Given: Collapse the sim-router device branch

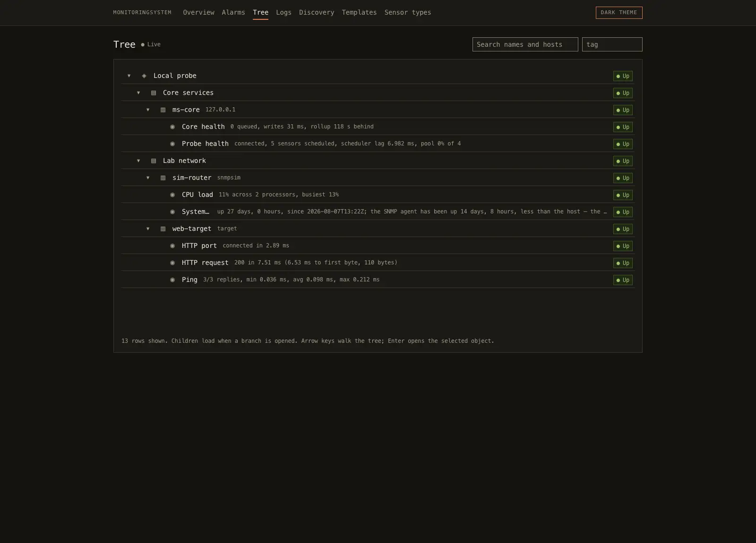Looking at the screenshot, I should (x=148, y=178).
